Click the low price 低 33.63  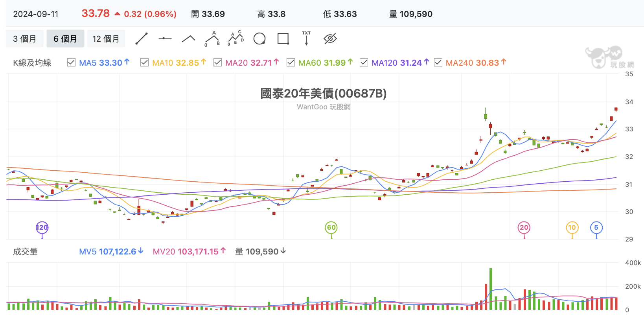(x=340, y=14)
